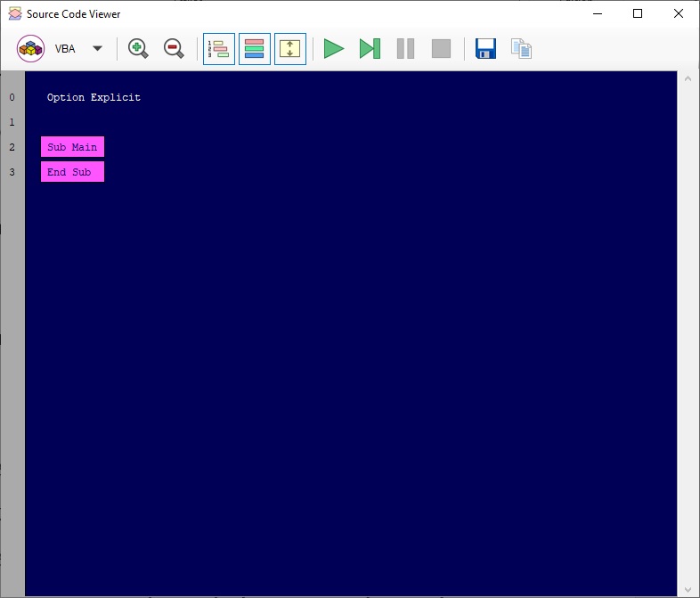Zoom out with the minus magnifier
The image size is (700, 598).
(x=174, y=49)
